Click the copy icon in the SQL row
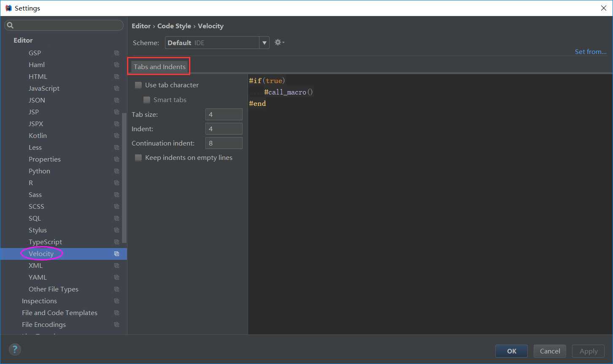This screenshot has height=364, width=613. click(117, 218)
